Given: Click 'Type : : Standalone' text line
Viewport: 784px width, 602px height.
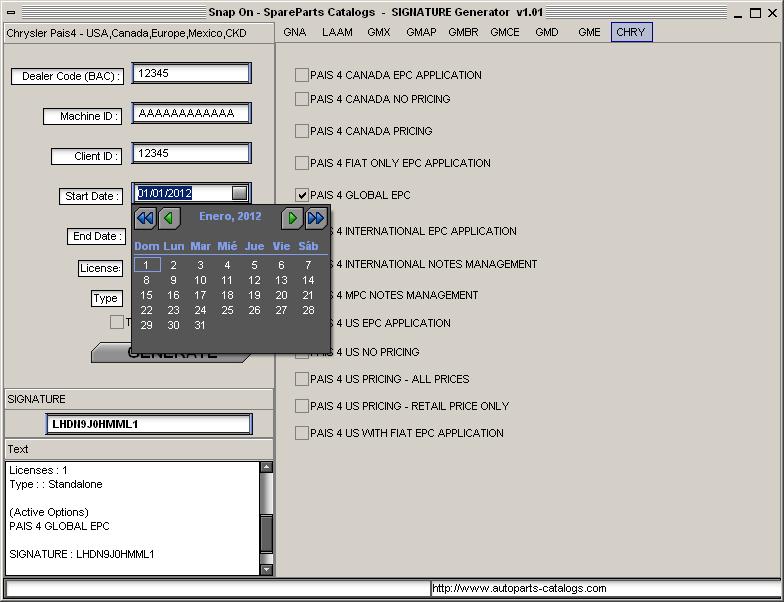Looking at the screenshot, I should pos(56,484).
